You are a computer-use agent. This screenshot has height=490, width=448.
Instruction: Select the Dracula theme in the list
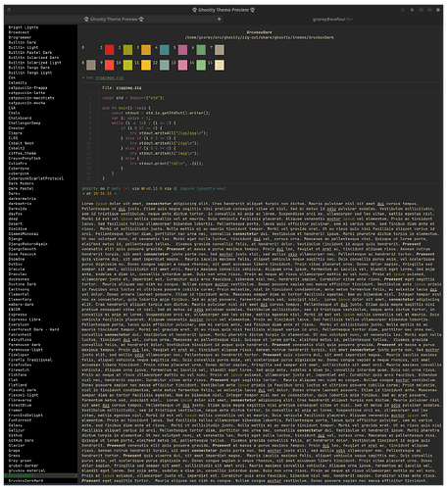click(x=17, y=269)
